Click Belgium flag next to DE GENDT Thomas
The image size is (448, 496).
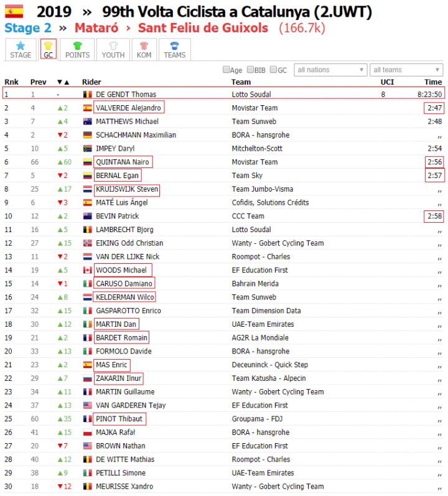(x=87, y=94)
